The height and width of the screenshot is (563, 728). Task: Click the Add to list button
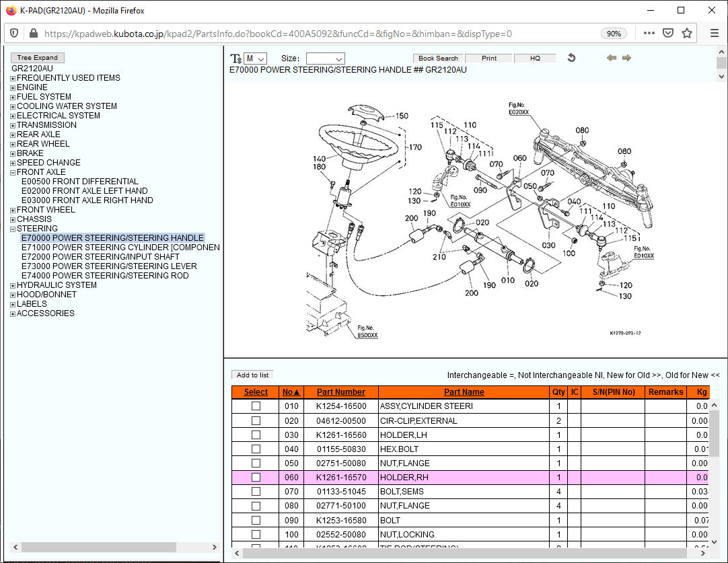[x=252, y=375]
